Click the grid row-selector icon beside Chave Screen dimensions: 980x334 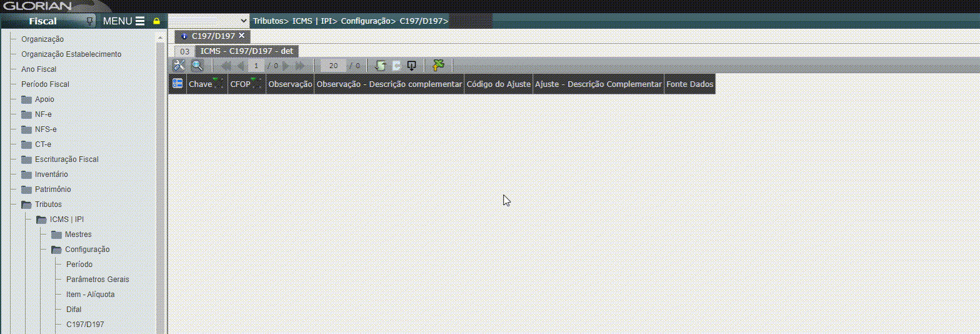click(177, 84)
